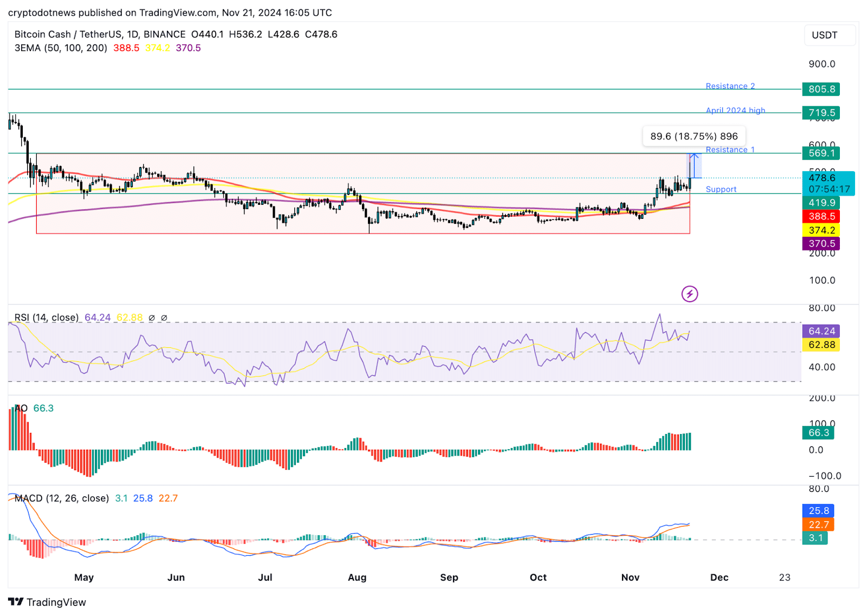
Task: Click the Resistance 1 line label
Action: (x=730, y=150)
